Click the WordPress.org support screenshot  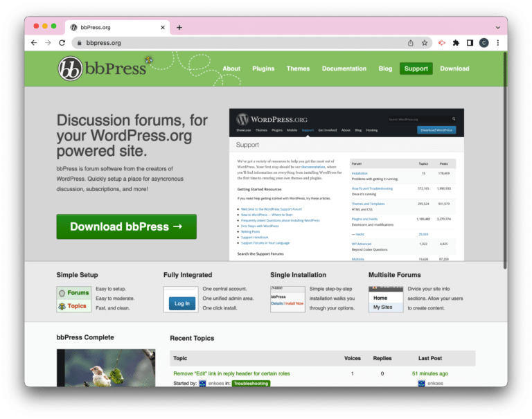tap(346, 184)
